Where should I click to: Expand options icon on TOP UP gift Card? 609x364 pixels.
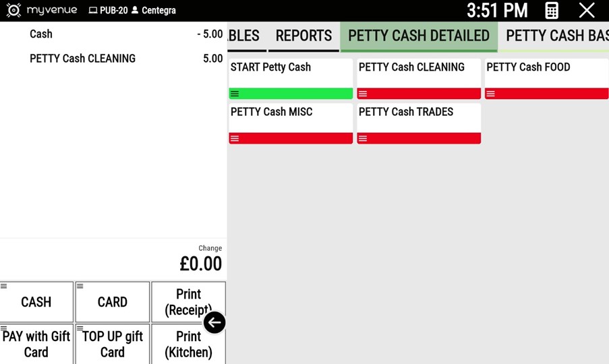80,328
